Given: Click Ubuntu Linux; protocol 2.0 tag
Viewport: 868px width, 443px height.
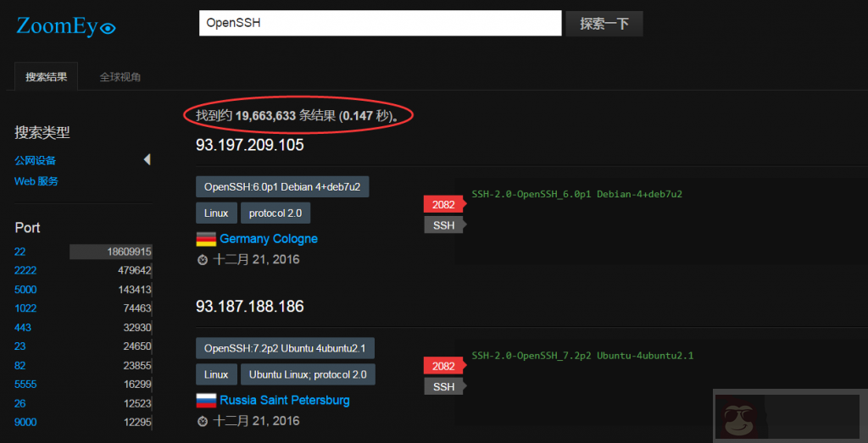Looking at the screenshot, I should pos(308,374).
